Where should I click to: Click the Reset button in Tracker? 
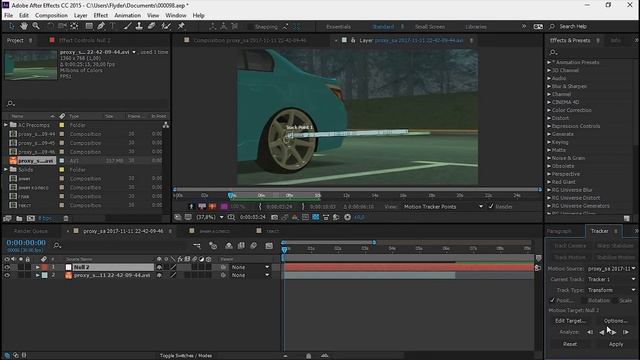point(570,344)
